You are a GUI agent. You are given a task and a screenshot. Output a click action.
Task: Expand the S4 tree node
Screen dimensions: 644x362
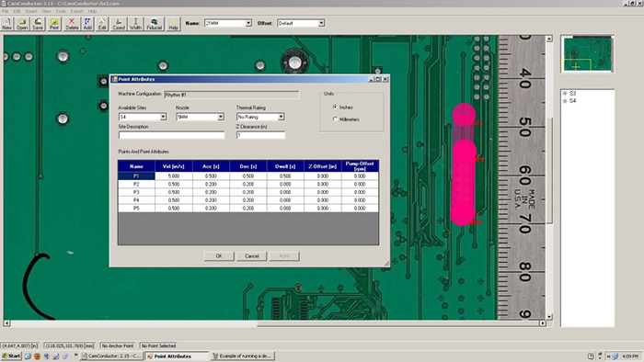tap(565, 101)
